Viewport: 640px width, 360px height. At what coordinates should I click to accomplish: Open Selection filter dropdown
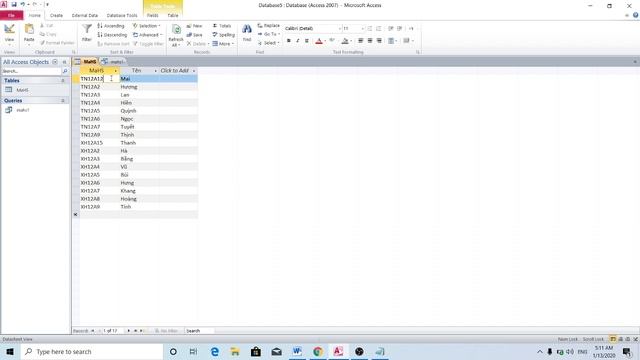[147, 26]
